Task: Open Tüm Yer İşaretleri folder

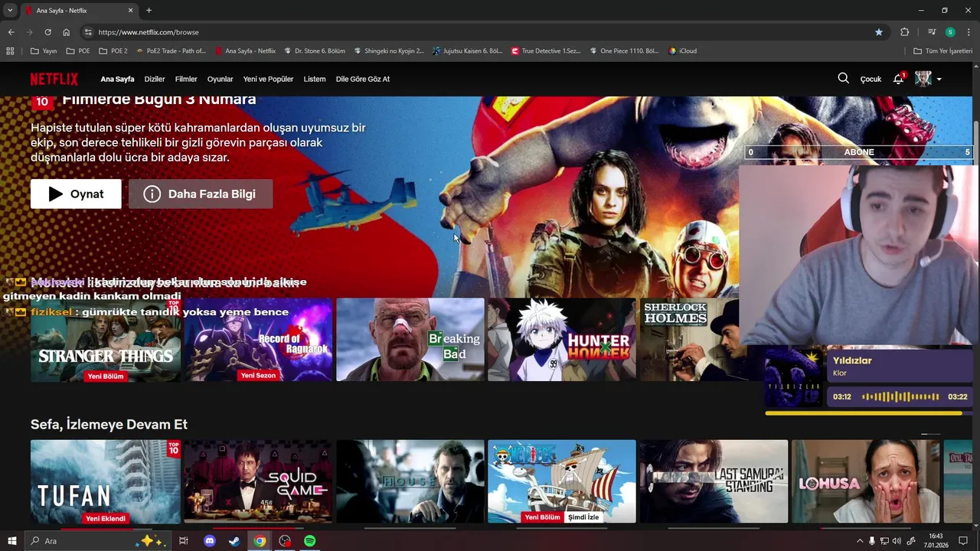Action: point(943,51)
